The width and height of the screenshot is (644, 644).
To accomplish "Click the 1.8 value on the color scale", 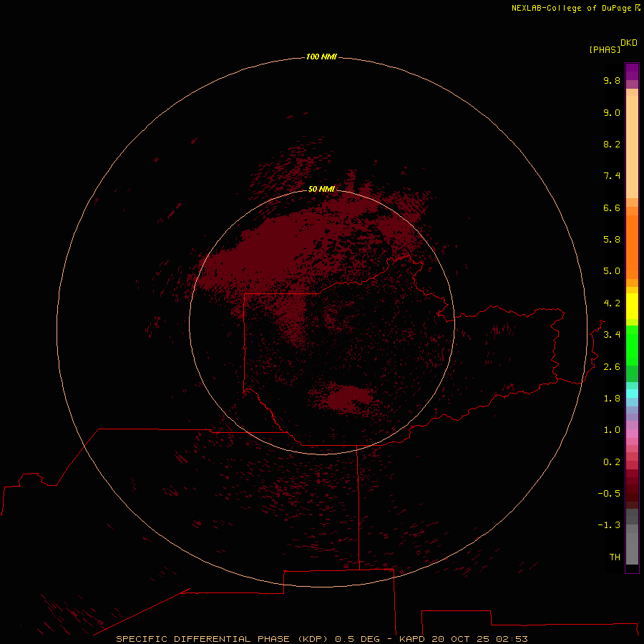I will click(612, 399).
